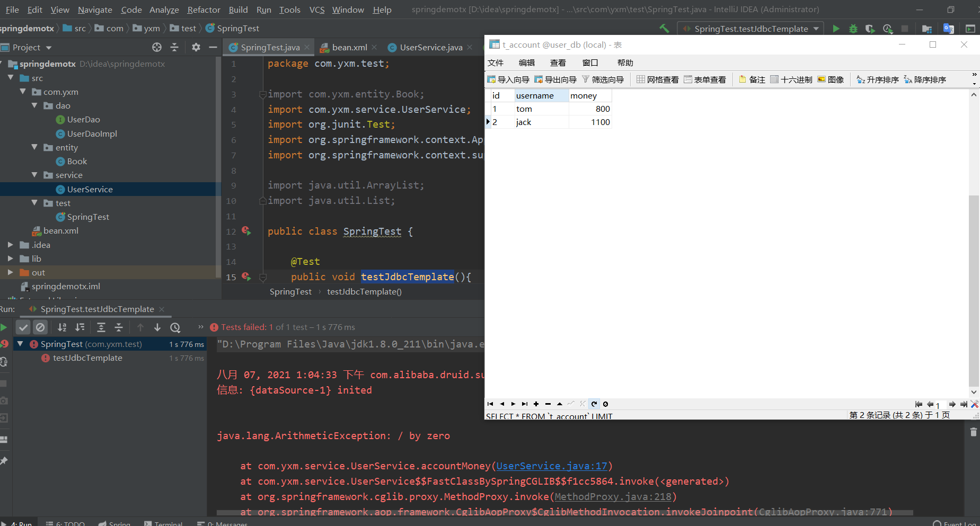980x526 pixels.
Task: Collapse all test results
Action: (x=119, y=327)
